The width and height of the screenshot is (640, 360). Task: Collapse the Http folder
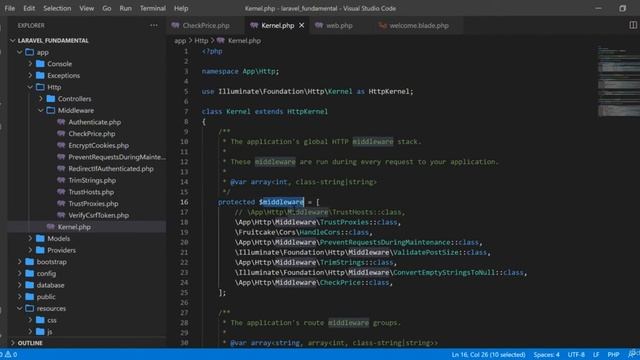[30, 87]
